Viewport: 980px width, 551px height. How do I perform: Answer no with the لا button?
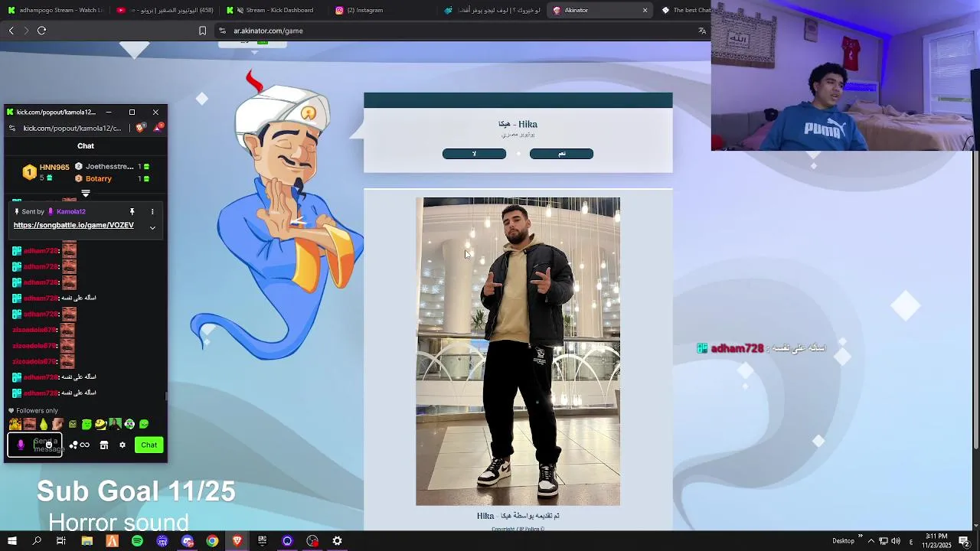pyautogui.click(x=474, y=154)
